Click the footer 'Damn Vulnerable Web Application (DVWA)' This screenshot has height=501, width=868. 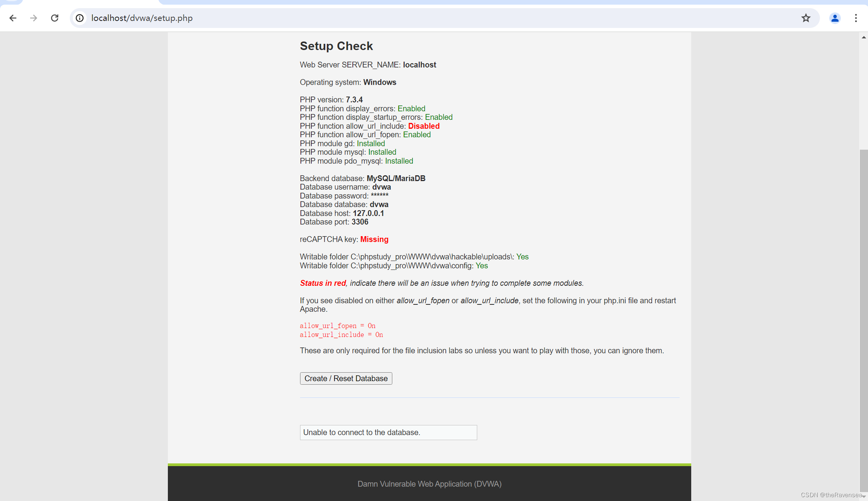[430, 484]
